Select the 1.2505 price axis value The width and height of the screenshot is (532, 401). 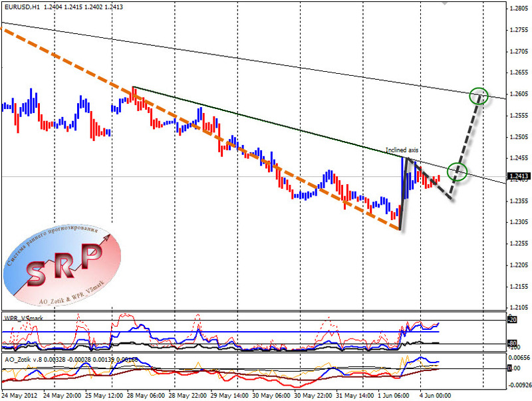(519, 137)
